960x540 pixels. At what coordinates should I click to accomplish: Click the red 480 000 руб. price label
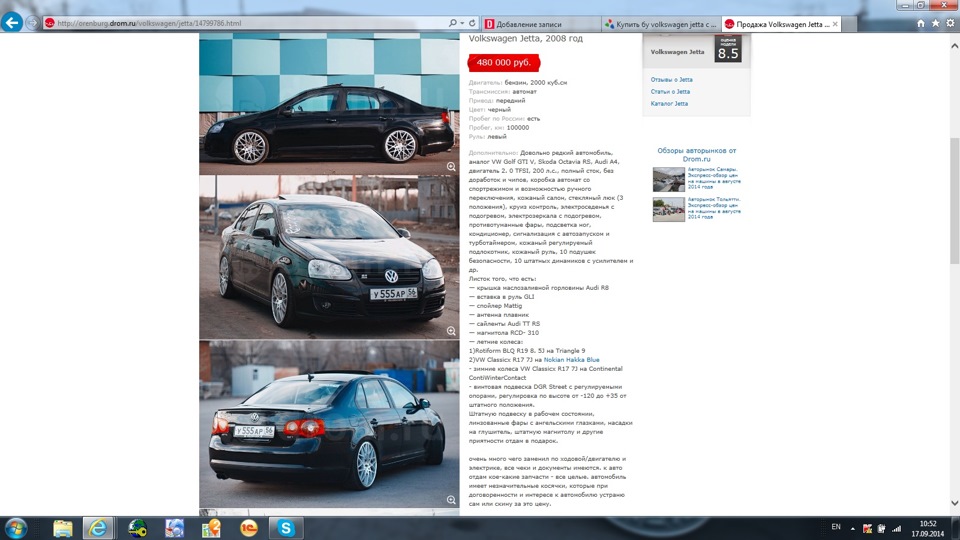click(503, 62)
